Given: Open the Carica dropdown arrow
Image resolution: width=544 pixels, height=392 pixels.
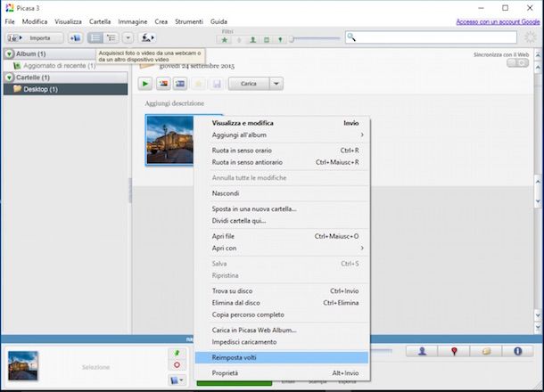Looking at the screenshot, I should (276, 84).
